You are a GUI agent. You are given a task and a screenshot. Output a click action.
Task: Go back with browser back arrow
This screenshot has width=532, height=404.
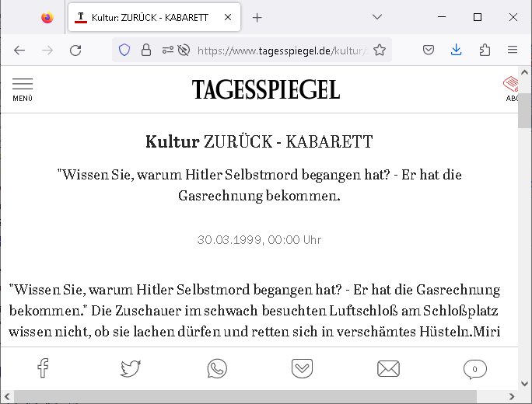tap(19, 50)
